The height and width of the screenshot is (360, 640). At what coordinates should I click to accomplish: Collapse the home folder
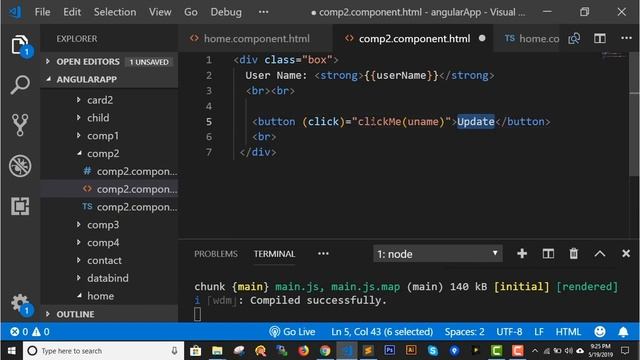click(100, 296)
